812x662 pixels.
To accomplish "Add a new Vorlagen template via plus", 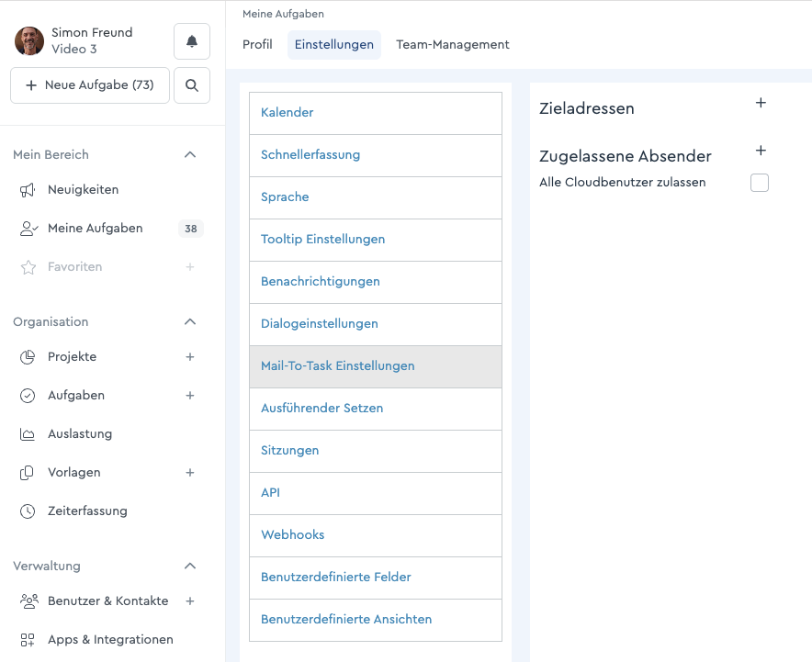I will tap(190, 473).
